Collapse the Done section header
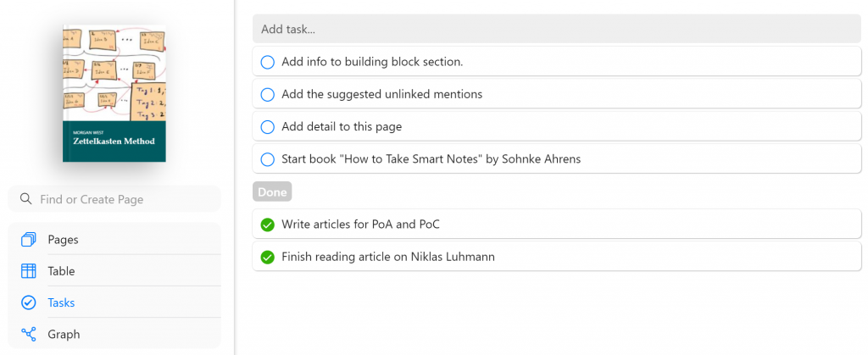Viewport: 868px width, 355px height. [x=272, y=192]
